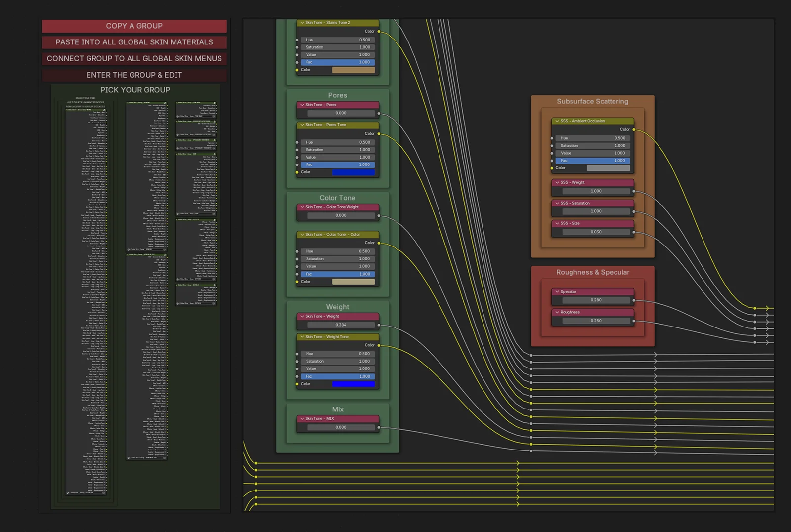The height and width of the screenshot is (532, 791).
Task: Collapse the SSS - Weight node header
Action: point(558,182)
